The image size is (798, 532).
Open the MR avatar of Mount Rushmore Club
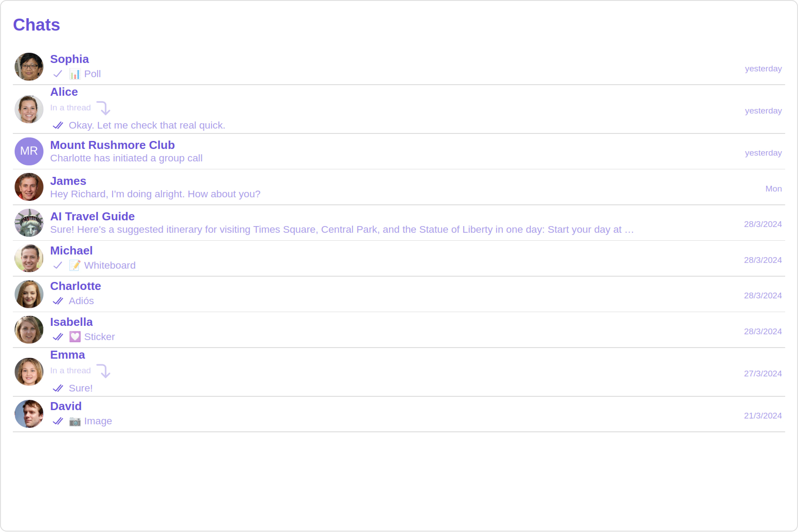pyautogui.click(x=29, y=151)
